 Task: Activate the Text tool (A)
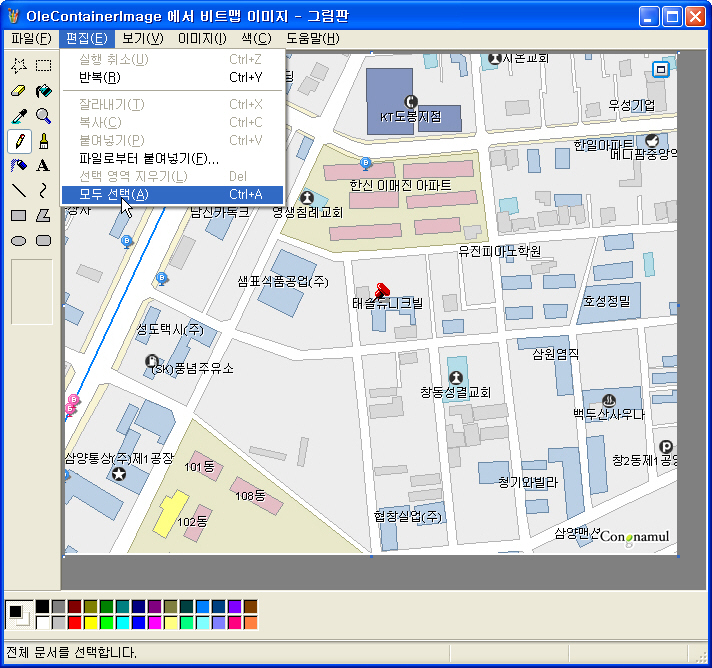44,165
